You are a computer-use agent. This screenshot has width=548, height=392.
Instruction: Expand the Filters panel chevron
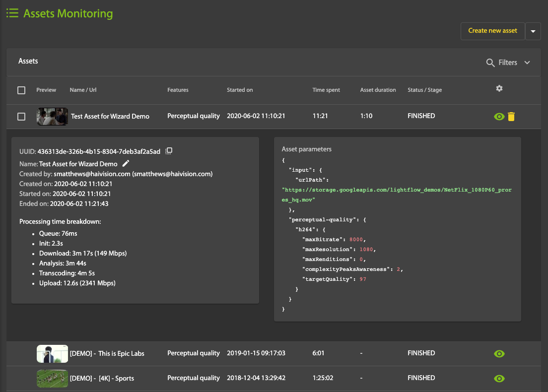click(x=527, y=63)
